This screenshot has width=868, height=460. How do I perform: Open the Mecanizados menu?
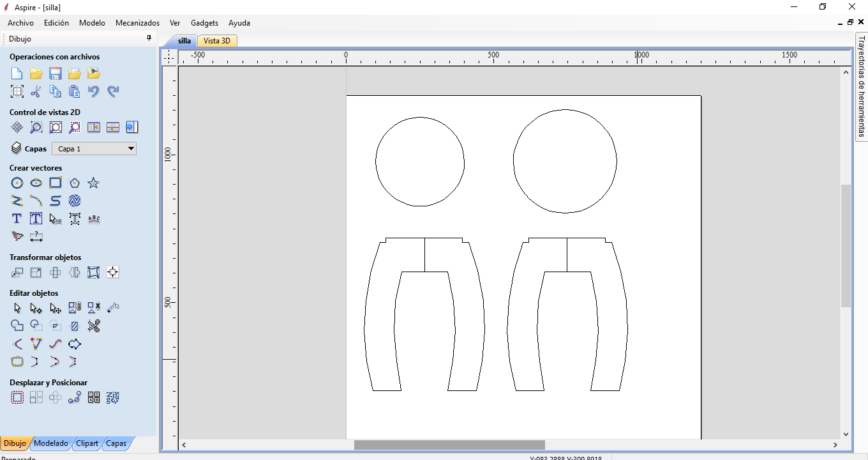coord(137,23)
